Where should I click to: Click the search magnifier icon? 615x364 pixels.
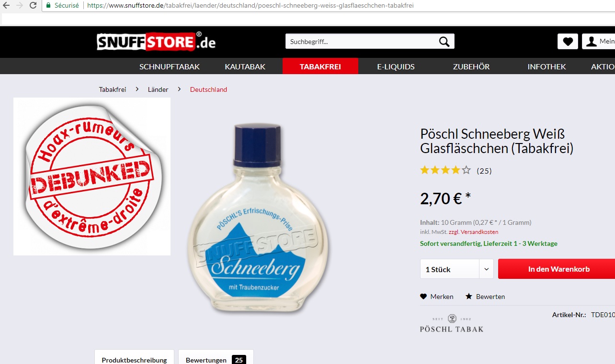point(444,42)
